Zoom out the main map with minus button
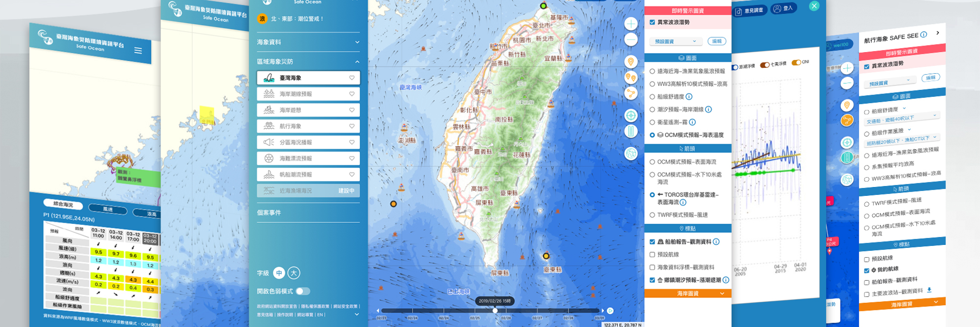Viewport: 980px width, 327px height. pyautogui.click(x=631, y=40)
